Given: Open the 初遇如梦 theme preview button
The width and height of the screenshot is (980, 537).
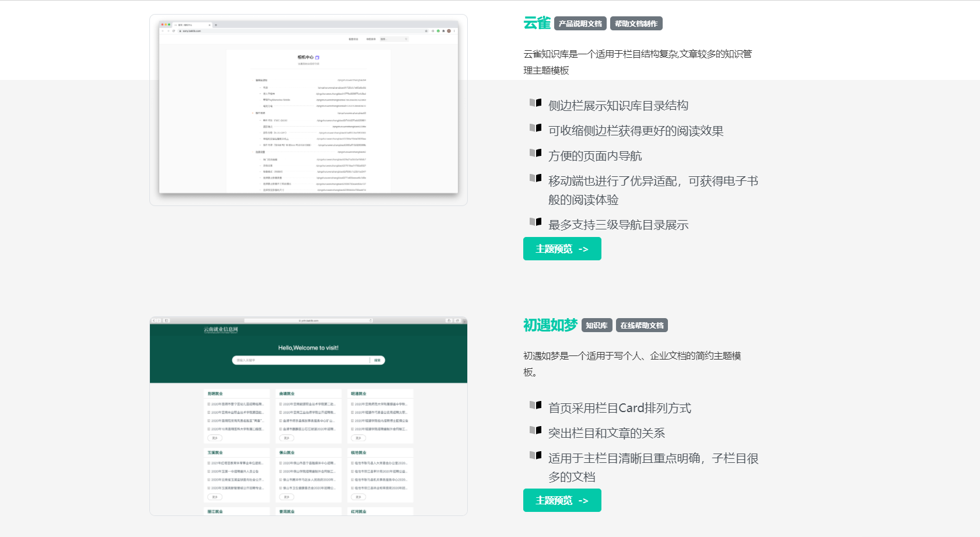Looking at the screenshot, I should pyautogui.click(x=562, y=500).
